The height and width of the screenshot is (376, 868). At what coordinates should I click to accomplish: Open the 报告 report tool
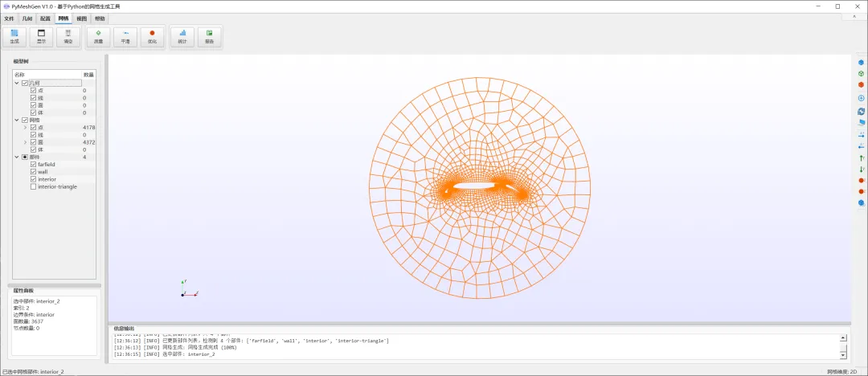coord(209,36)
